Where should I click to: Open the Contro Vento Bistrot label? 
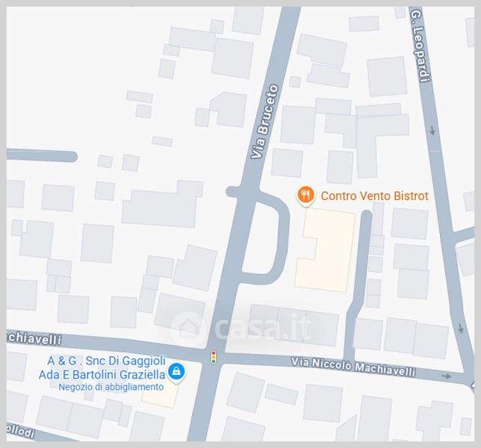coord(374,196)
